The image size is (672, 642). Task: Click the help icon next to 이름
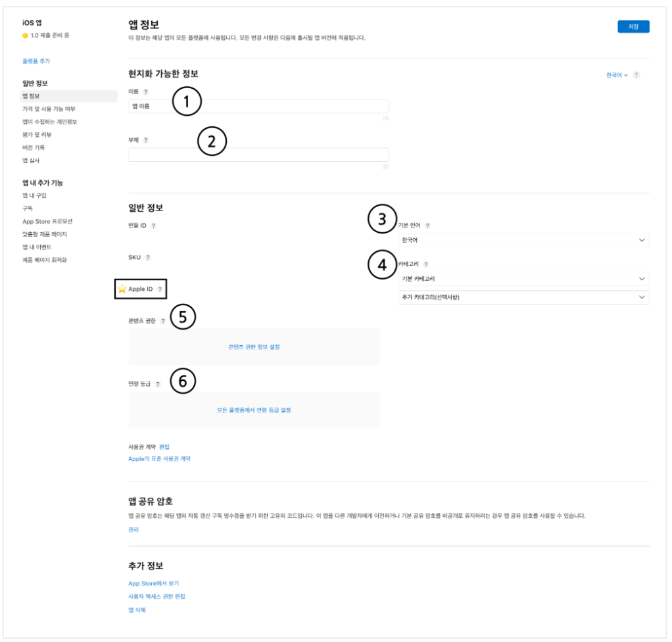tap(146, 92)
